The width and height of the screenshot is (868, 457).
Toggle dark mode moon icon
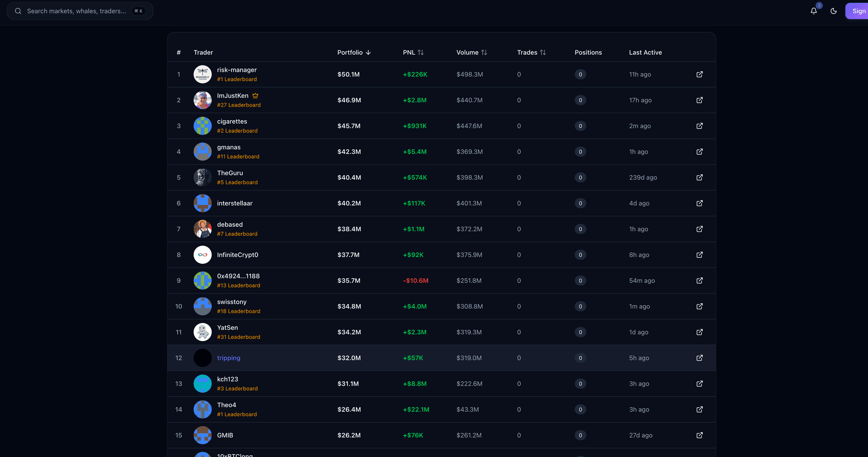pyautogui.click(x=834, y=11)
